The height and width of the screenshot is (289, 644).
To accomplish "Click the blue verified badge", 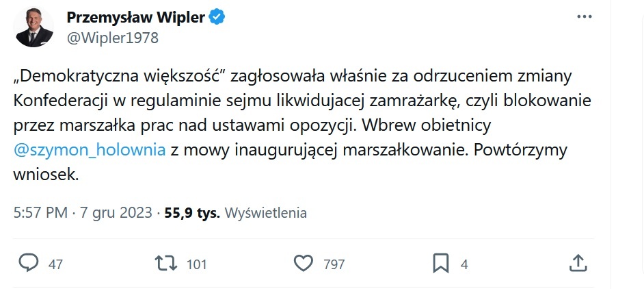I will click(217, 17).
